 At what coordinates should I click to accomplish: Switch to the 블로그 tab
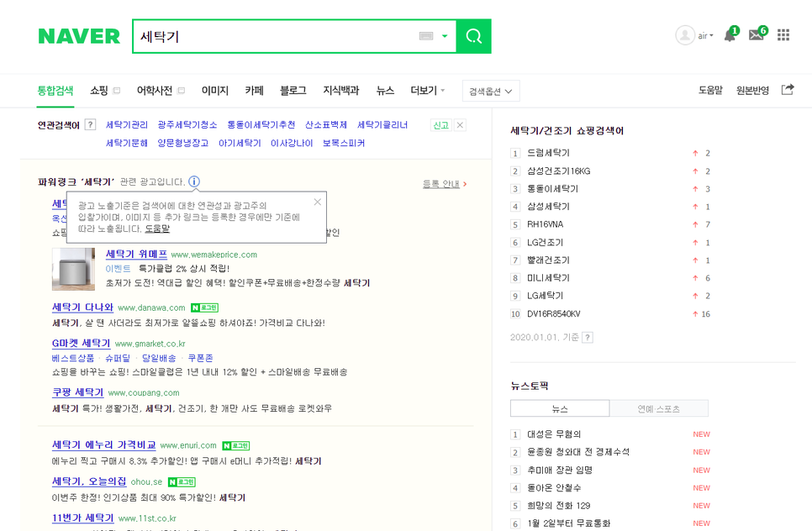293,91
